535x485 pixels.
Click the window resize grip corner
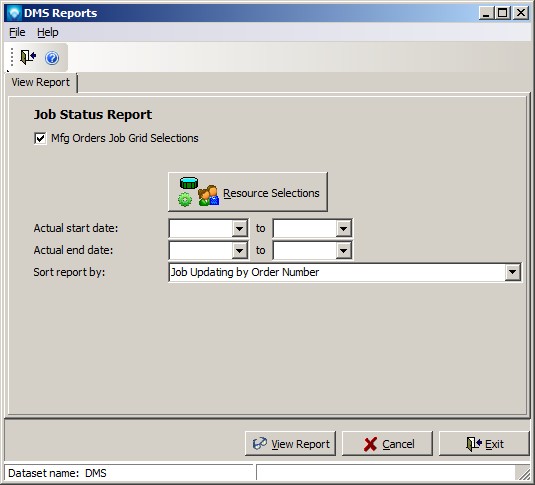coord(523,473)
